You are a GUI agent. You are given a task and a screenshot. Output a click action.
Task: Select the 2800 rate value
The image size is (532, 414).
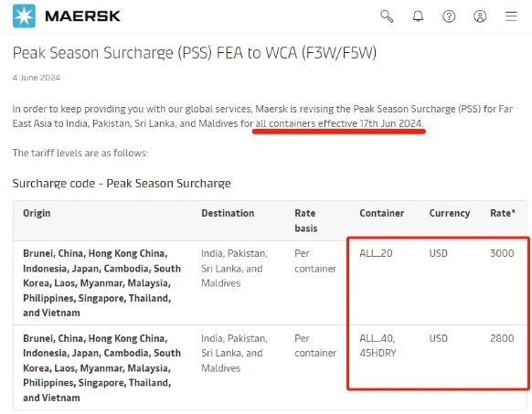502,338
